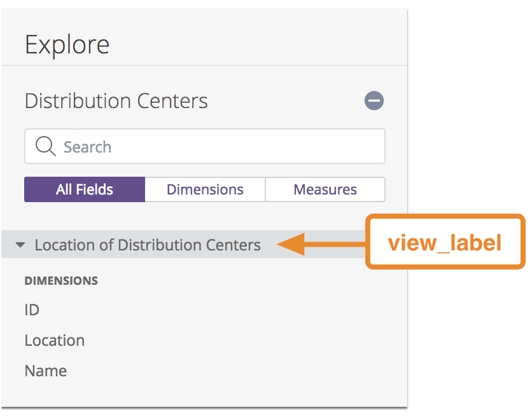Click the orange view_label callout box
Image resolution: width=532 pixels, height=417 pixels.
pos(445,242)
